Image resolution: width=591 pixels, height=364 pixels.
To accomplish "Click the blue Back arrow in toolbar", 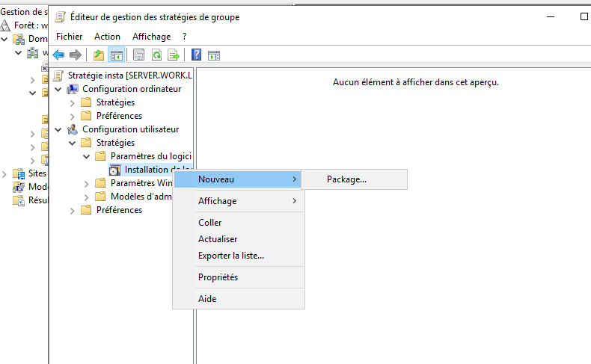I will pyautogui.click(x=58, y=55).
